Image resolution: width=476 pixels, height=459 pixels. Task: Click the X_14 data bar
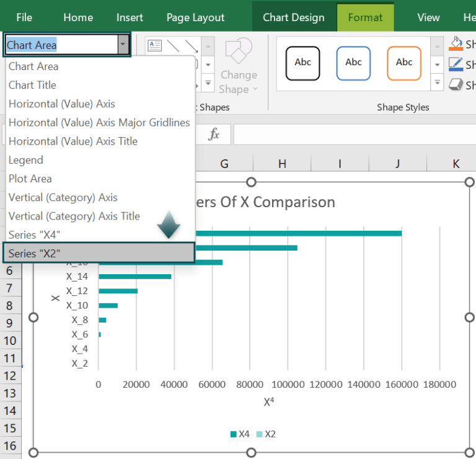pos(134,277)
